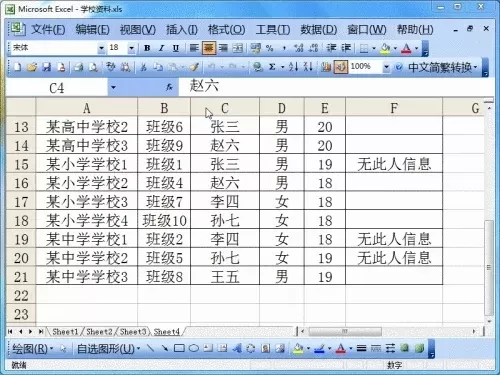The image size is (500, 375).
Task: Create a new blank workbook
Action: [x=17, y=67]
